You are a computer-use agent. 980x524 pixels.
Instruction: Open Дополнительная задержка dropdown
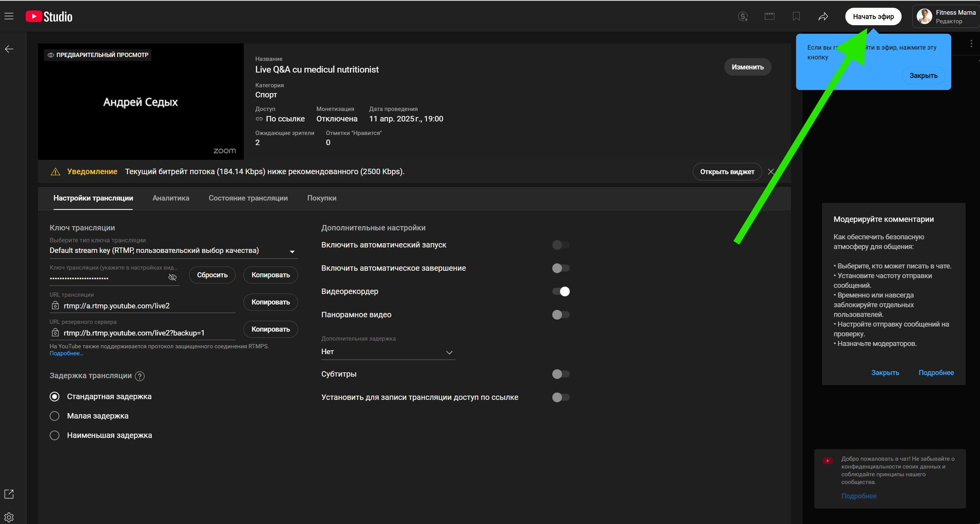[388, 352]
